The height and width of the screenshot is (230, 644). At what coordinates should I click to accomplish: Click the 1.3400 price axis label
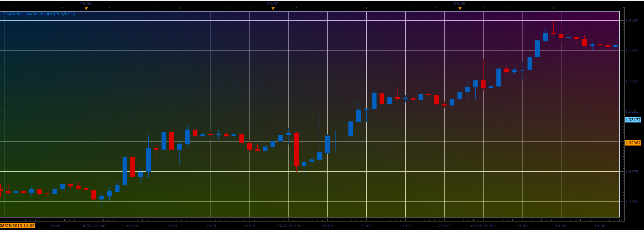click(x=632, y=21)
